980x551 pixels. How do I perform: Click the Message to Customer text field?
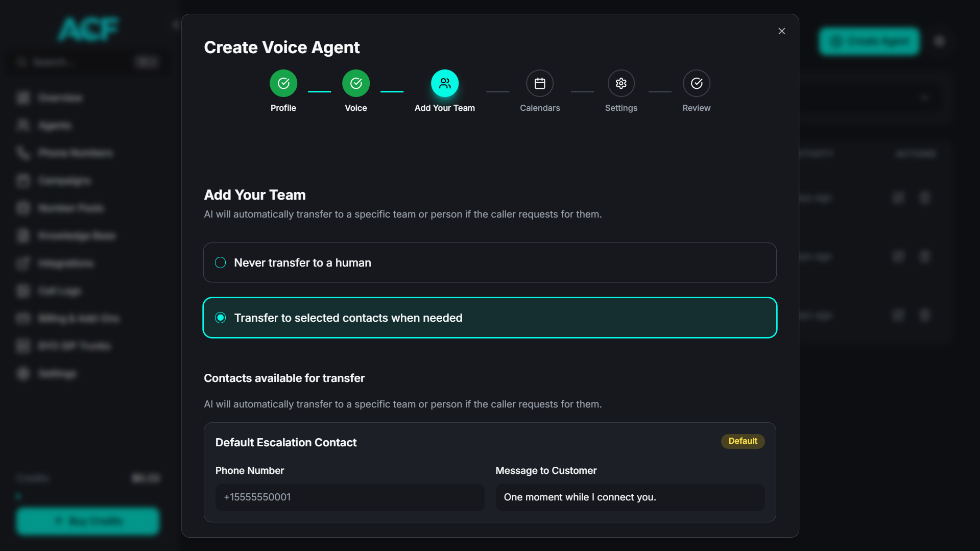pos(630,497)
